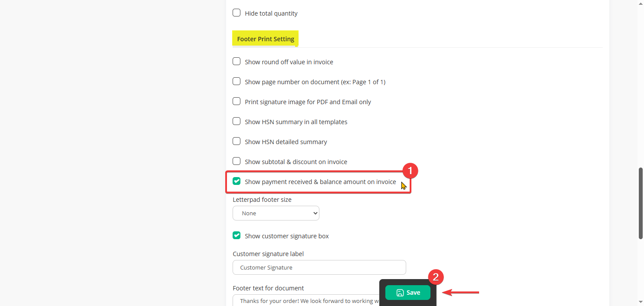This screenshot has height=306, width=644.
Task: Check Show HSN detailed summary option
Action: (237, 141)
